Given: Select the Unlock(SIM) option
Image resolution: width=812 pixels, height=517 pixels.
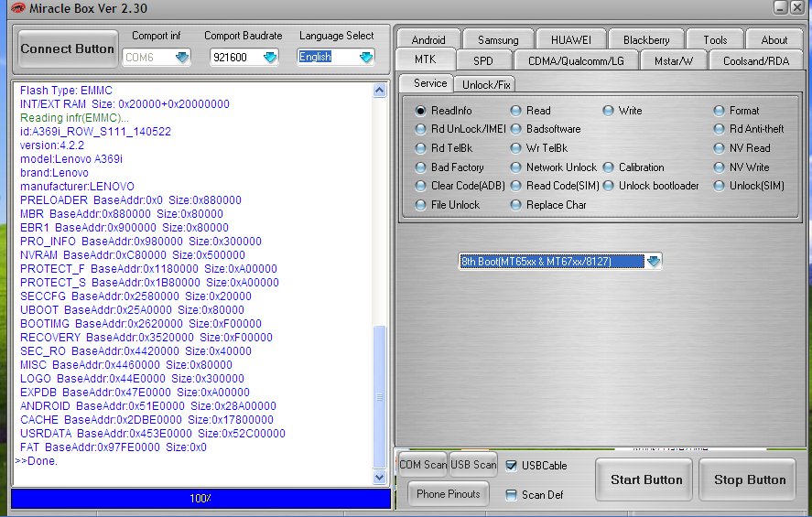Looking at the screenshot, I should pos(719,186).
